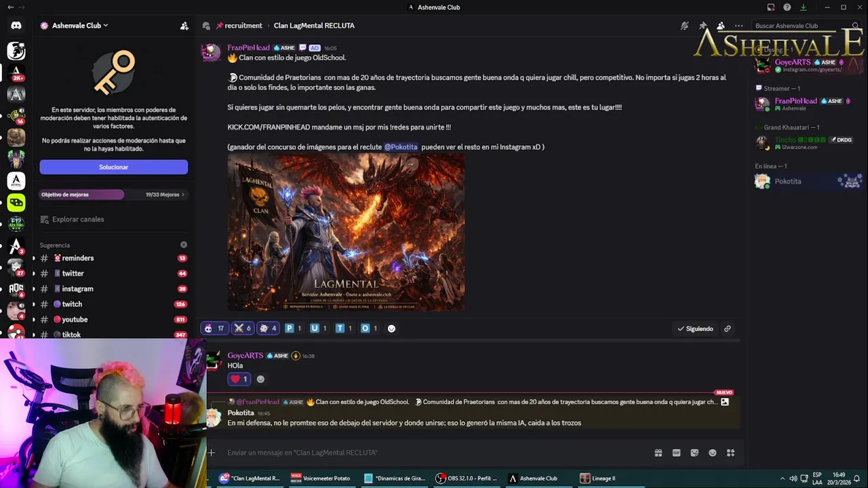Open the instagram channel
This screenshot has width=868, height=488.
tap(113, 289)
